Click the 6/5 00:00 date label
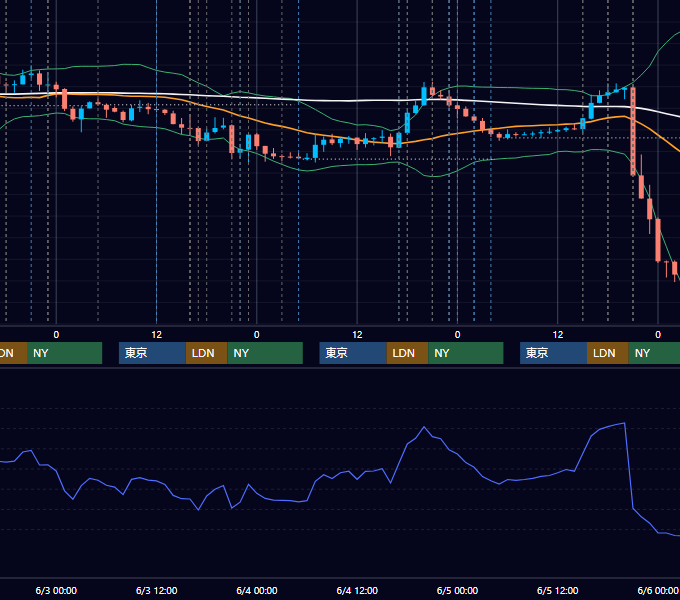 pos(457,590)
